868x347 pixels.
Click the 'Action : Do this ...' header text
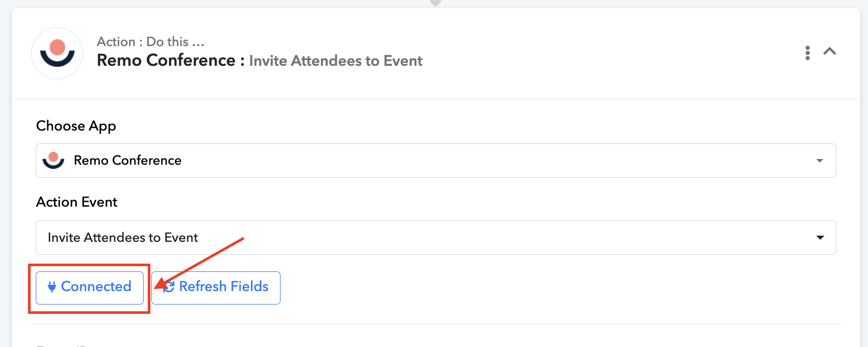(150, 41)
